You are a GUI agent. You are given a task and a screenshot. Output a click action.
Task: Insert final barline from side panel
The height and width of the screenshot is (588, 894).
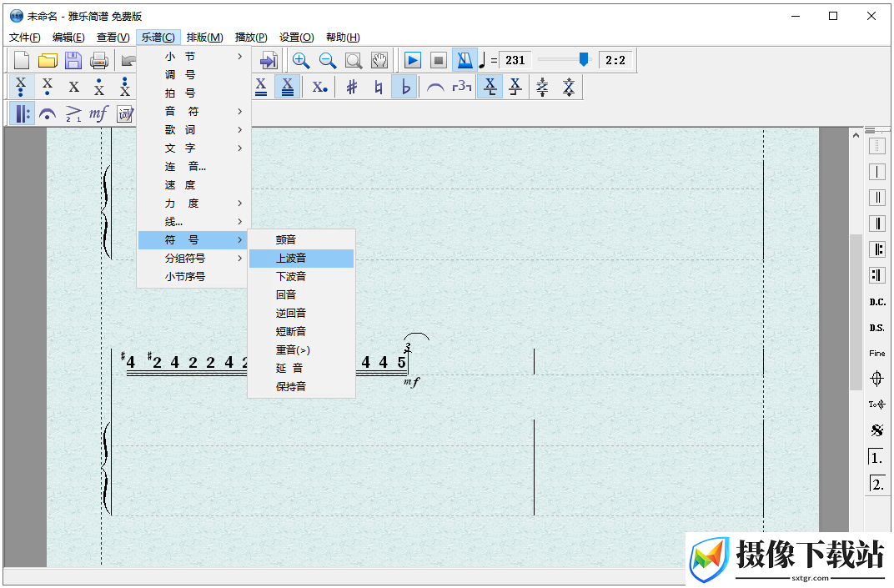[876, 223]
